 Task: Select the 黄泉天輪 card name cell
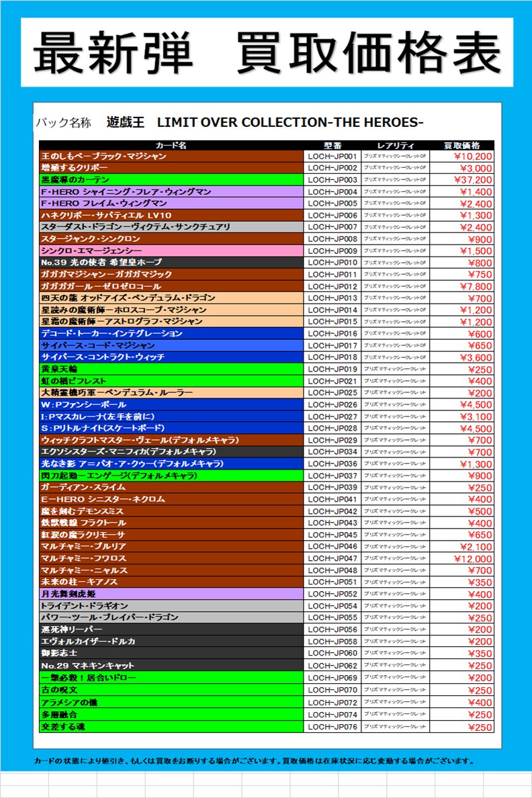171,369
